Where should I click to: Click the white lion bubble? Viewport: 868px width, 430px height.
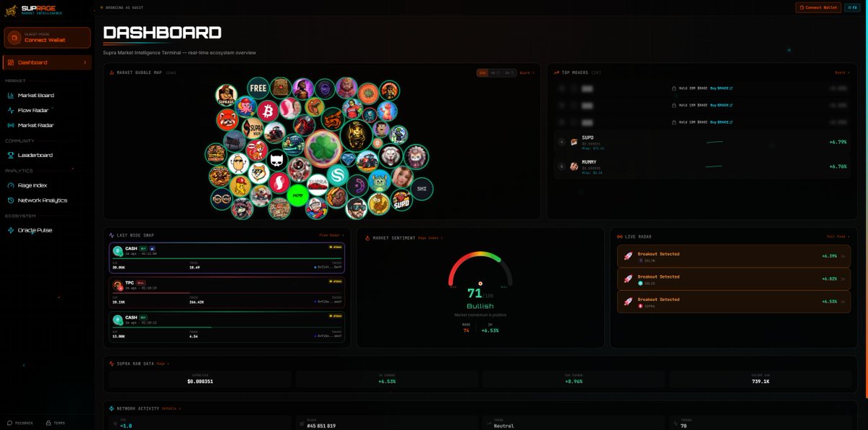pyautogui.click(x=391, y=156)
